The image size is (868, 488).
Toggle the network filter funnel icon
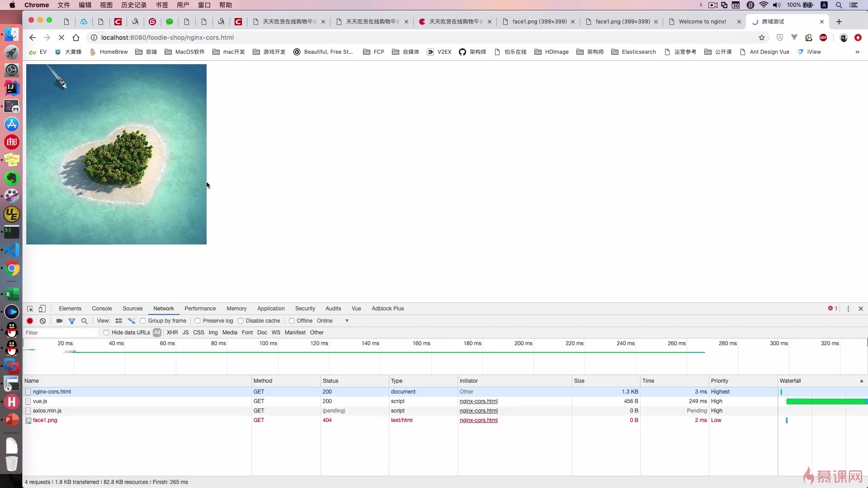coord(72,321)
